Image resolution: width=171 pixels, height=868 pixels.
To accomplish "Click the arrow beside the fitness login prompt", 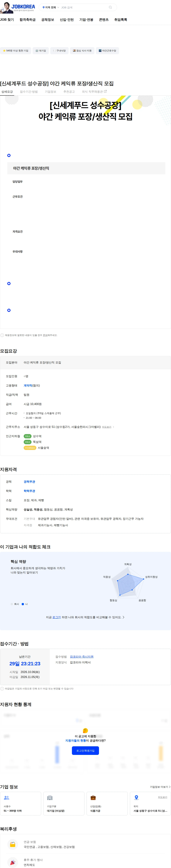I will click(x=124, y=617).
